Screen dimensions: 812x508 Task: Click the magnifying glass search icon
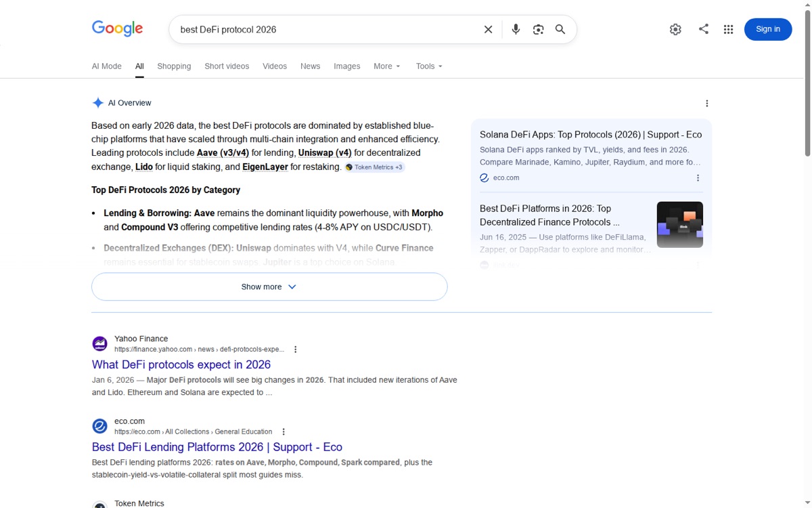[560, 29]
